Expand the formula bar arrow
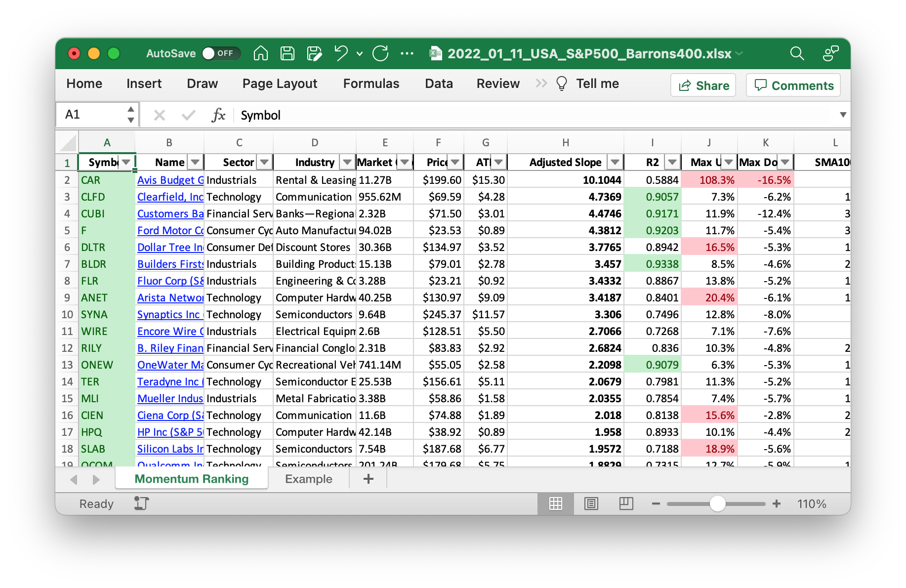 coord(843,115)
